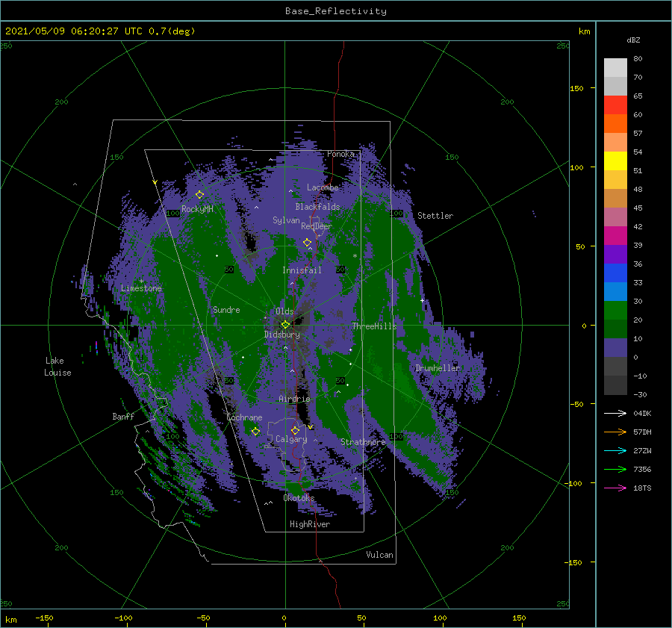Click the Airdrie city label

(294, 399)
